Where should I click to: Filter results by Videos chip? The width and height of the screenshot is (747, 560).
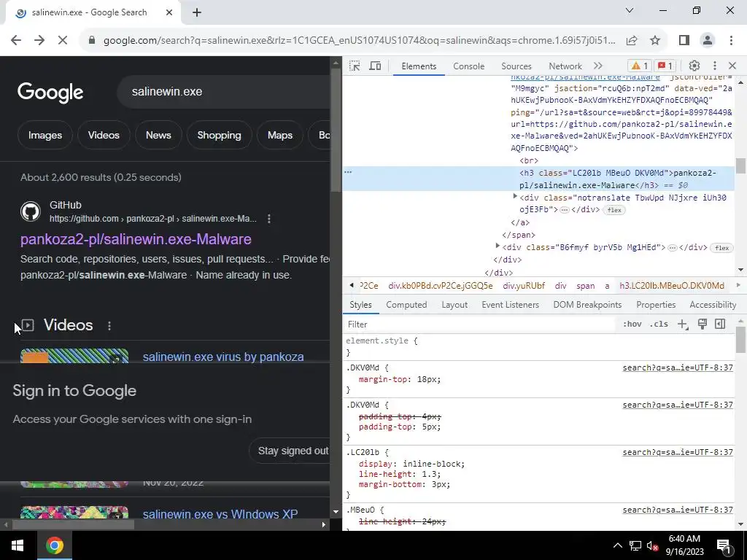(x=104, y=135)
